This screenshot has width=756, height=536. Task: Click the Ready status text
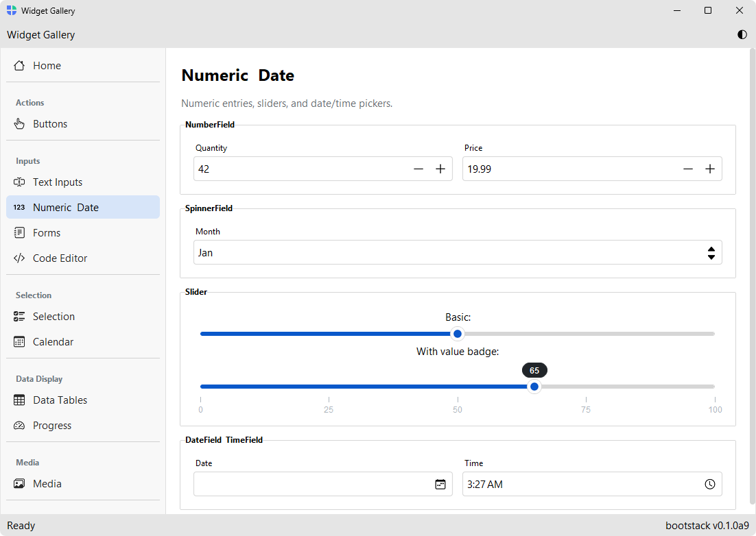coord(21,526)
